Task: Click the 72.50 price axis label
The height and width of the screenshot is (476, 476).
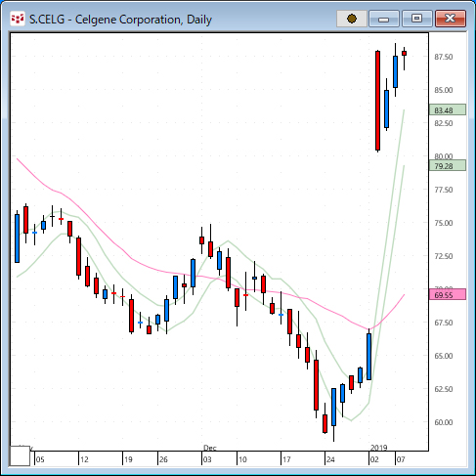Action: tap(444, 256)
